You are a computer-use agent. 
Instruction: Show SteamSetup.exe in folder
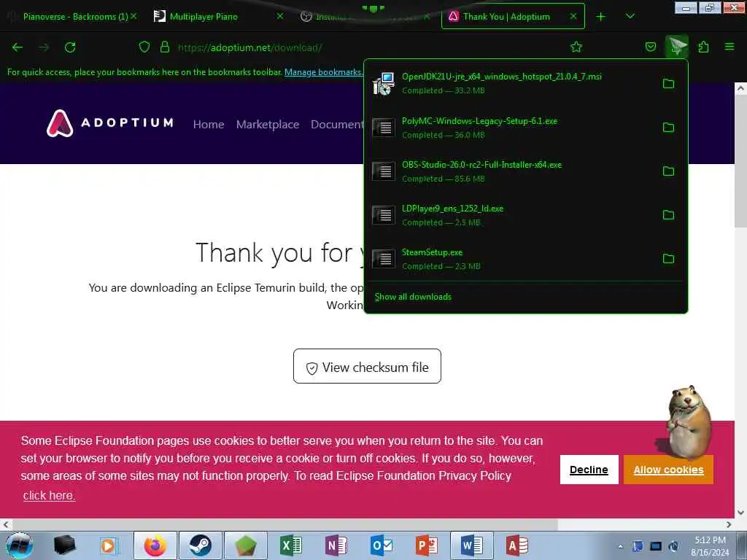[668, 259]
